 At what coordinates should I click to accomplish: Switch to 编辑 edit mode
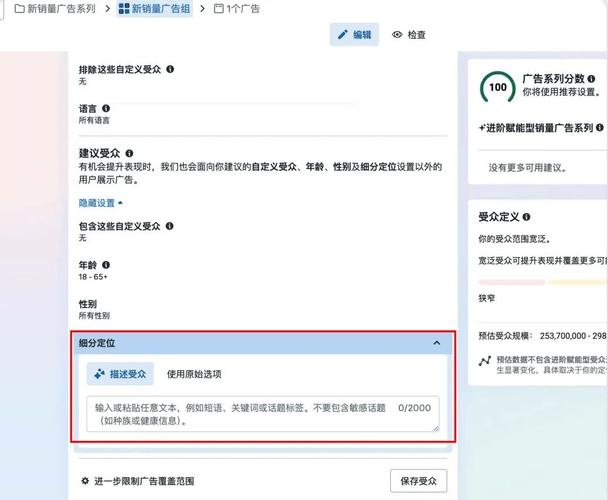[354, 35]
